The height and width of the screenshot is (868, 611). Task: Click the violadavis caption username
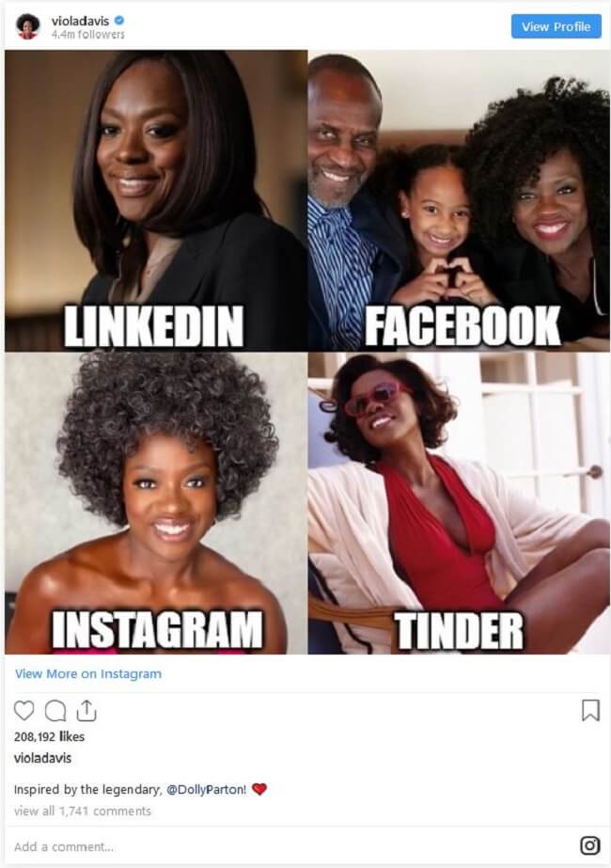[42, 758]
